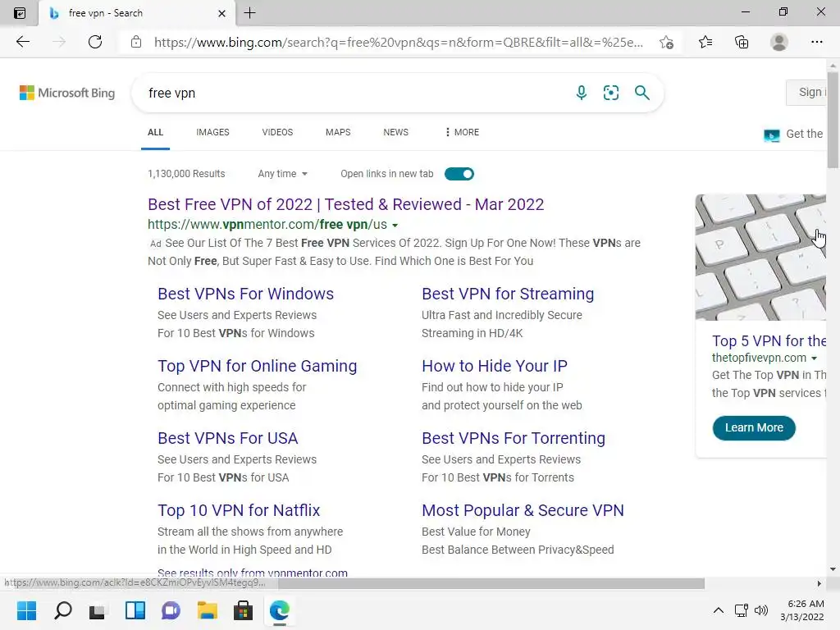
Task: Open the Any time filter dropdown
Action: 282,174
